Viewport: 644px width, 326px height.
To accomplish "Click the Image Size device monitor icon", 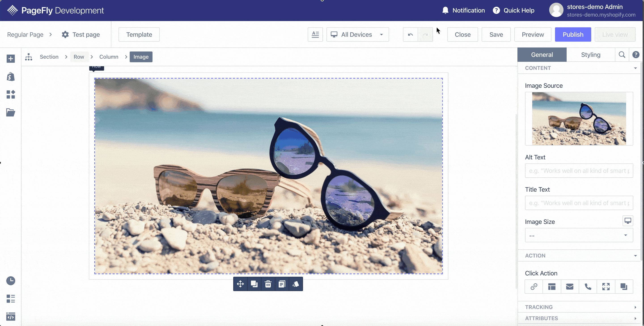I will coord(628,221).
